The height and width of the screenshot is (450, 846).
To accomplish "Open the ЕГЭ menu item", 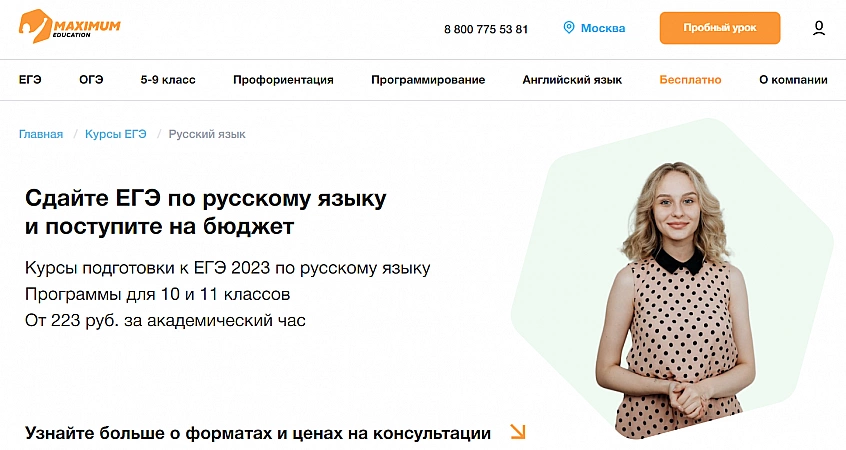I will pos(30,80).
